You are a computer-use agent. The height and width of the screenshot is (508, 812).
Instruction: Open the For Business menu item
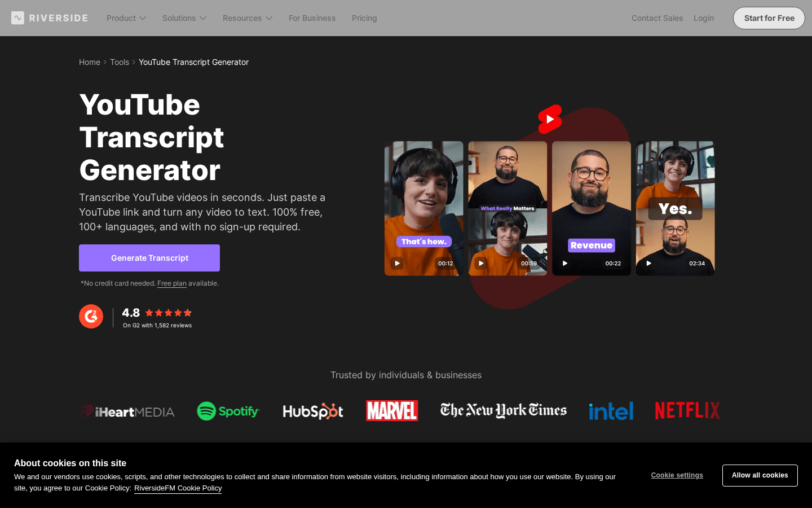tap(312, 18)
